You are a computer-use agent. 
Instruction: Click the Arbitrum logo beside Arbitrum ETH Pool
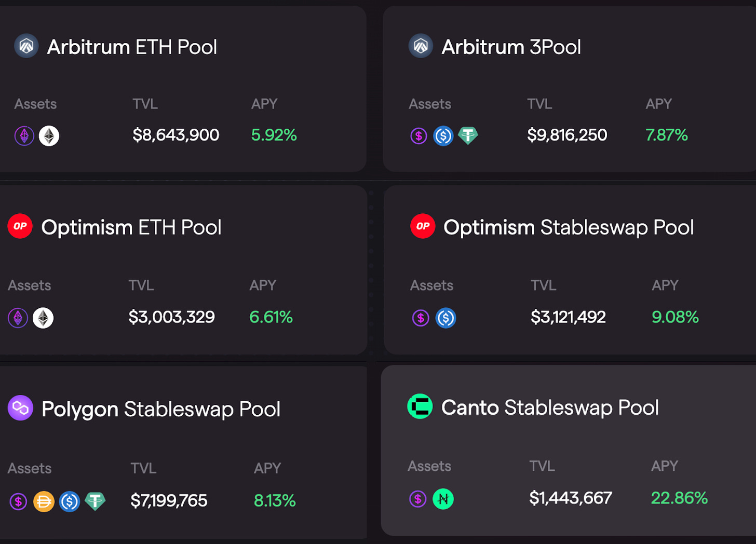pos(26,46)
